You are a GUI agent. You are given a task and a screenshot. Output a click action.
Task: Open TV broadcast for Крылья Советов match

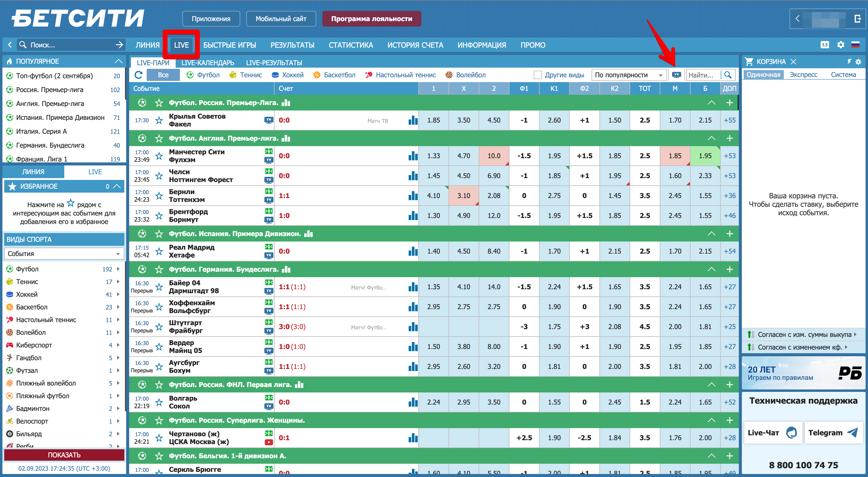pos(269,120)
